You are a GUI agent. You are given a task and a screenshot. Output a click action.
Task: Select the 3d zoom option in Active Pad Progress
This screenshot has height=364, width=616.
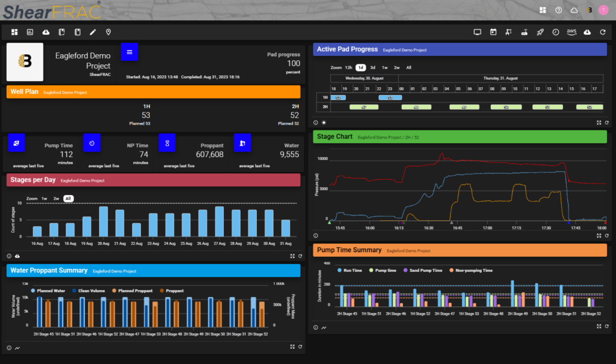(373, 67)
